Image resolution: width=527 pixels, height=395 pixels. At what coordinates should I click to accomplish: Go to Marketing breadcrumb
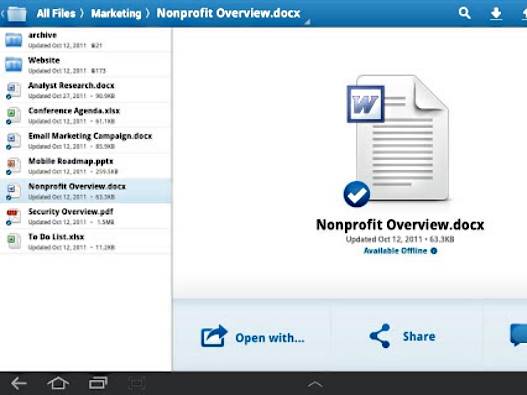116,13
